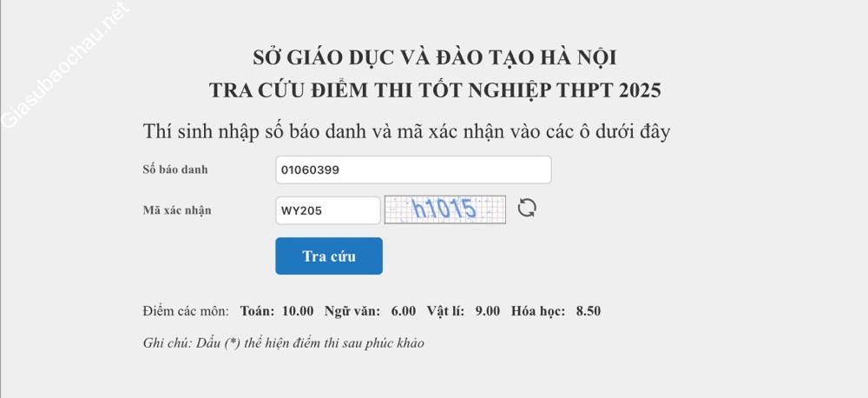Click the Ngữ văn score 6.00
868x398 pixels.
pyautogui.click(x=403, y=311)
